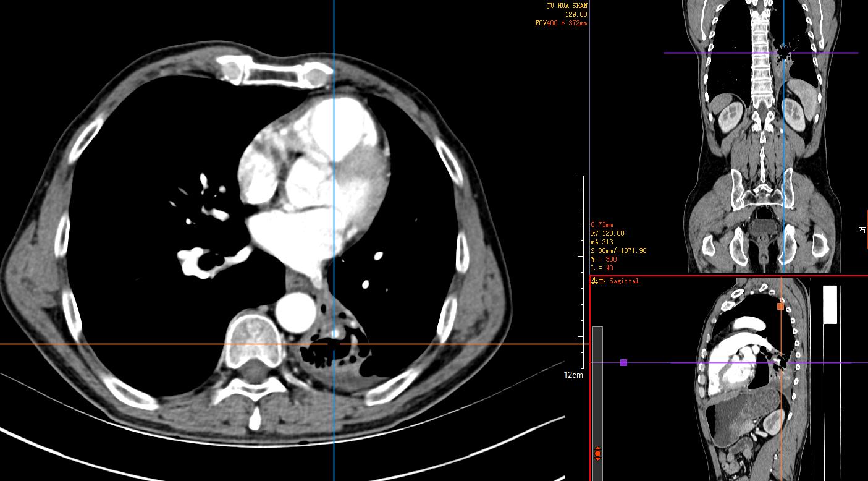Click the 类型 Sagittal view type label
This screenshot has height=481, width=868.
pos(615,281)
